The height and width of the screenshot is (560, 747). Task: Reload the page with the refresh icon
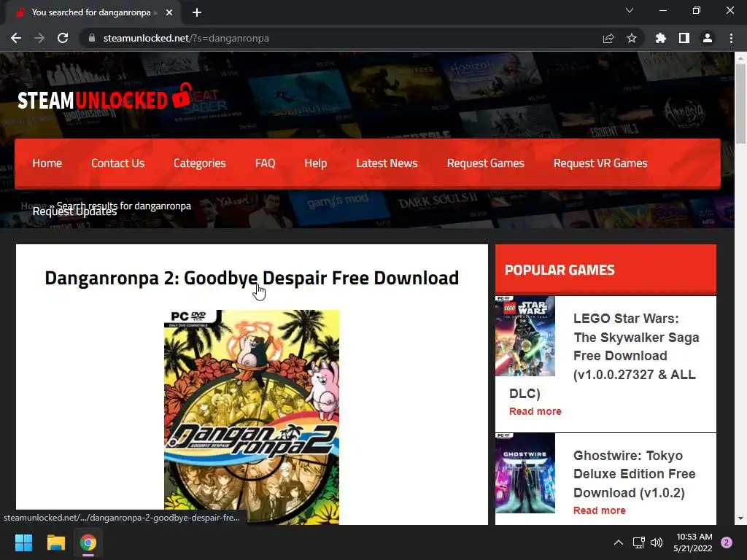[x=63, y=38]
